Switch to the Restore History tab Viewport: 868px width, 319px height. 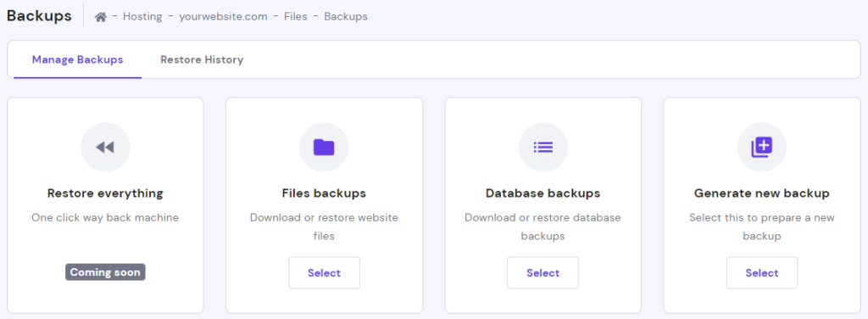[202, 59]
